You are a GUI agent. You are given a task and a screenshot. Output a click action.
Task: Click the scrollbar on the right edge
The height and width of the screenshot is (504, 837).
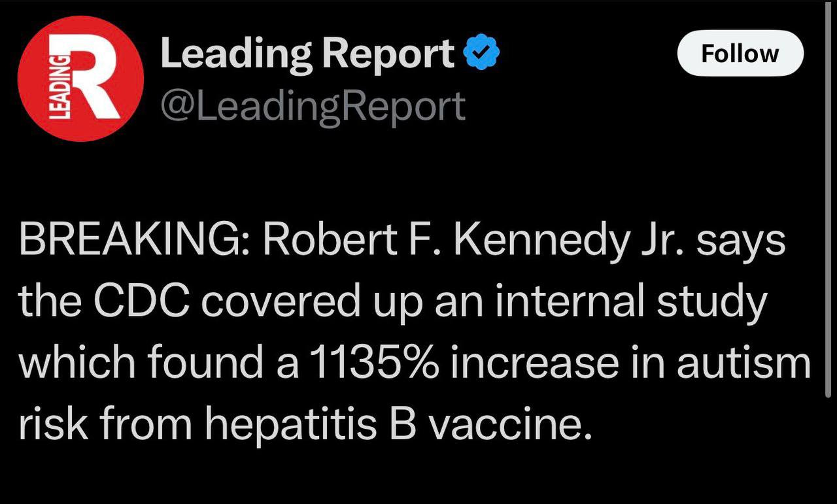(x=828, y=196)
